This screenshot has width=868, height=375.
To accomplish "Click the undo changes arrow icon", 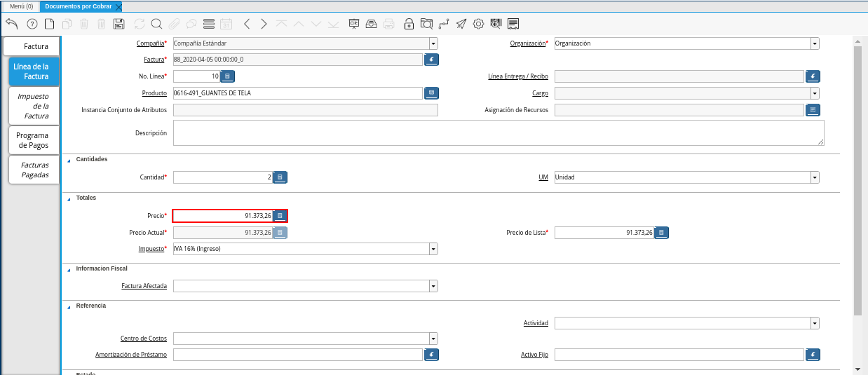I will pyautogui.click(x=11, y=24).
